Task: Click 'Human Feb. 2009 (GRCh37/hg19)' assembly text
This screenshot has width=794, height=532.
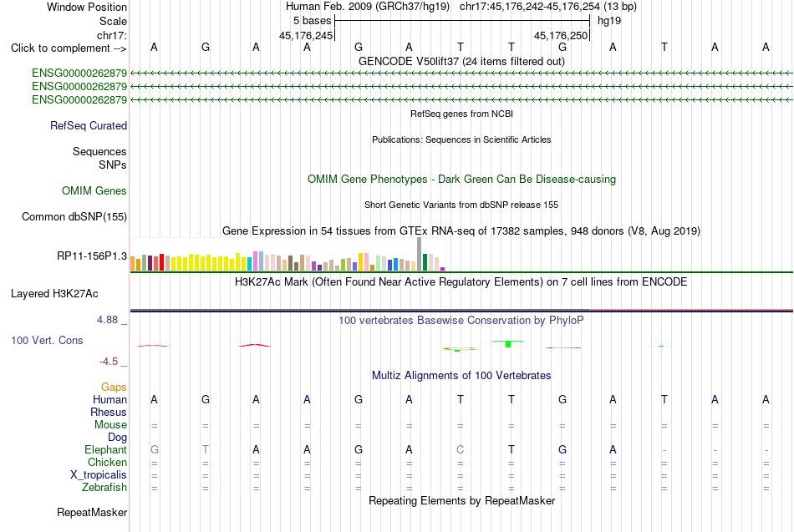Action: (367, 7)
